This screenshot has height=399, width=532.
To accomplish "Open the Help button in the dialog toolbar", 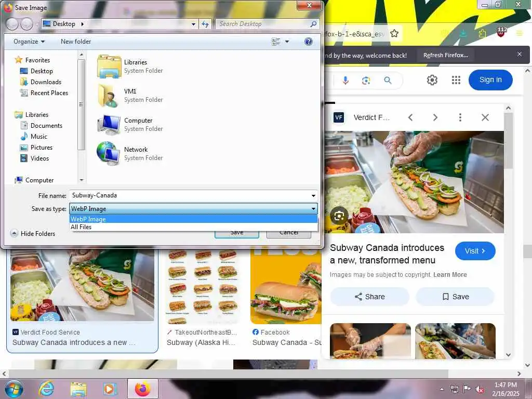I will click(308, 42).
